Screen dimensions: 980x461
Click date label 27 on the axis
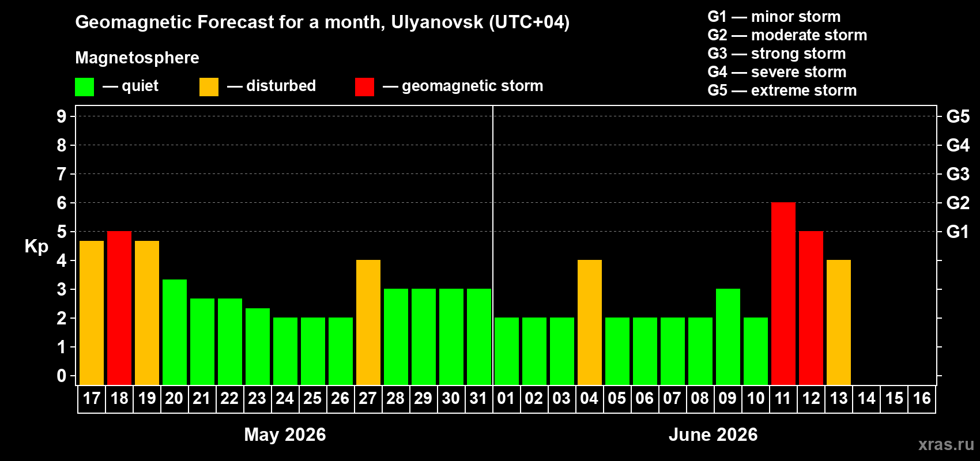point(368,398)
